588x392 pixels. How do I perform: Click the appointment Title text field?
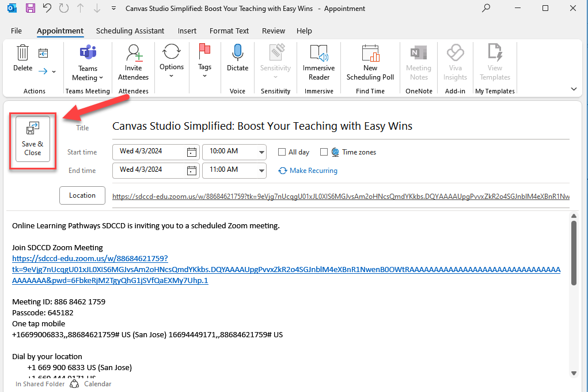tap(340, 126)
